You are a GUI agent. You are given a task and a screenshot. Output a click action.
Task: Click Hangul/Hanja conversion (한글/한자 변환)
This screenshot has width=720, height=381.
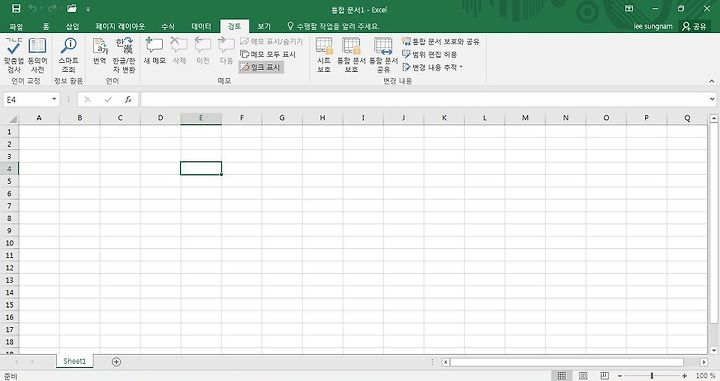[x=124, y=56]
